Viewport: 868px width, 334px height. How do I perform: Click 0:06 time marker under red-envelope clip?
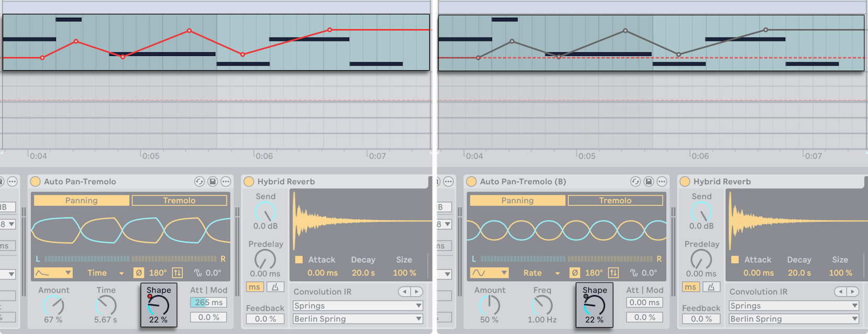click(x=265, y=156)
